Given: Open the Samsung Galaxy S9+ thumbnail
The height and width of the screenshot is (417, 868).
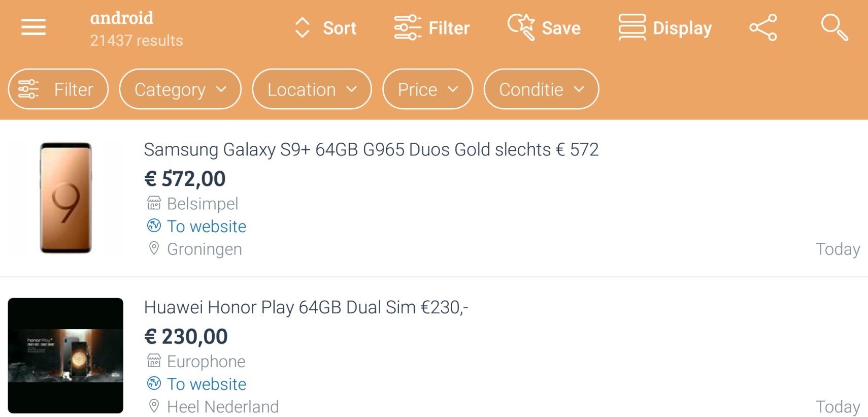Looking at the screenshot, I should pos(65,198).
